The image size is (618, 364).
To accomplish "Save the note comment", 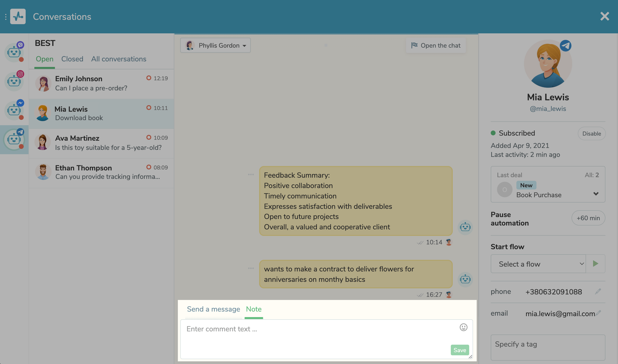I will (460, 350).
